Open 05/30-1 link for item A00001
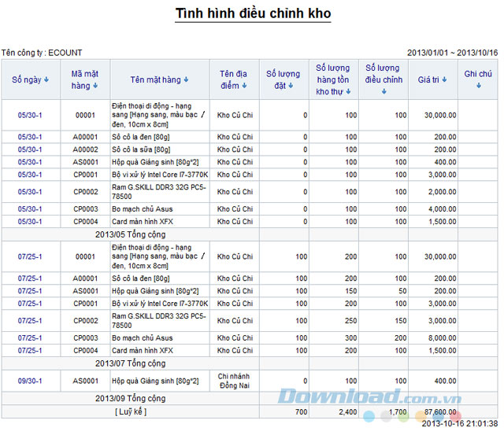 (30, 137)
